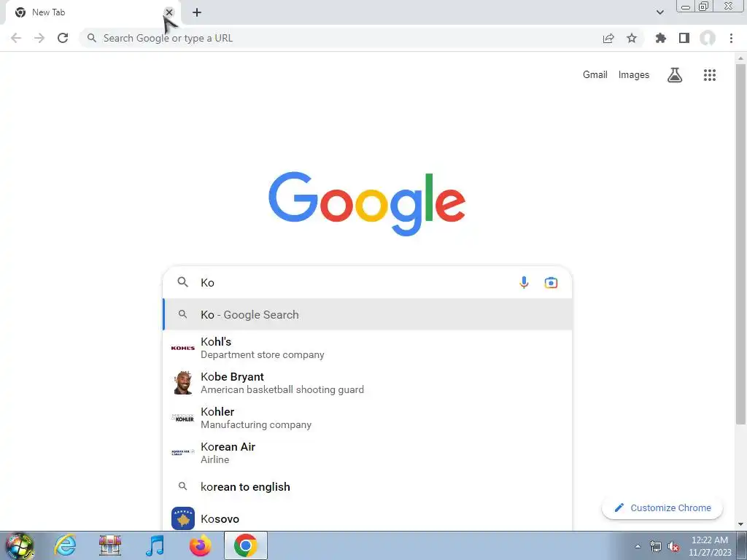Choose the "korean to english" suggestion
Screen dimensions: 747x560
(x=368, y=486)
